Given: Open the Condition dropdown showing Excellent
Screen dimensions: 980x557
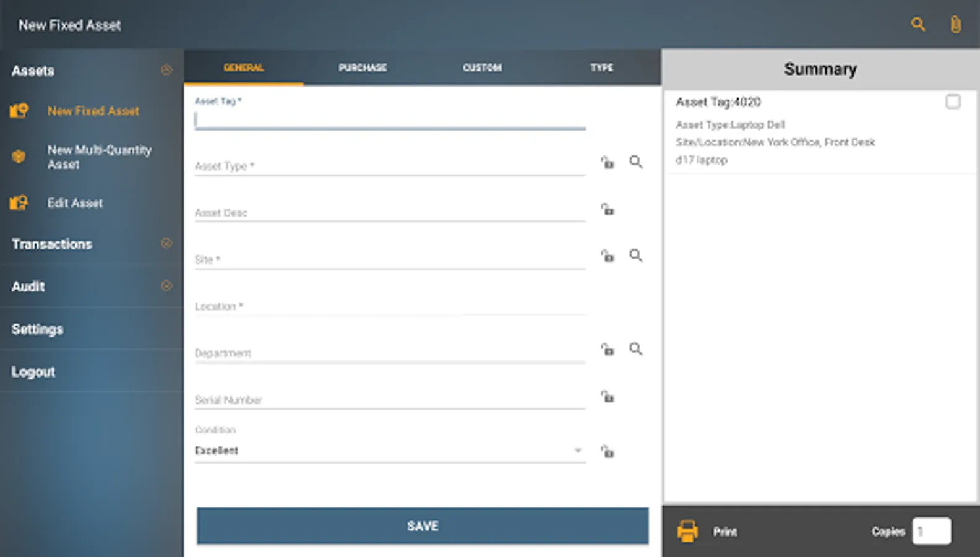Looking at the screenshot, I should (390, 451).
